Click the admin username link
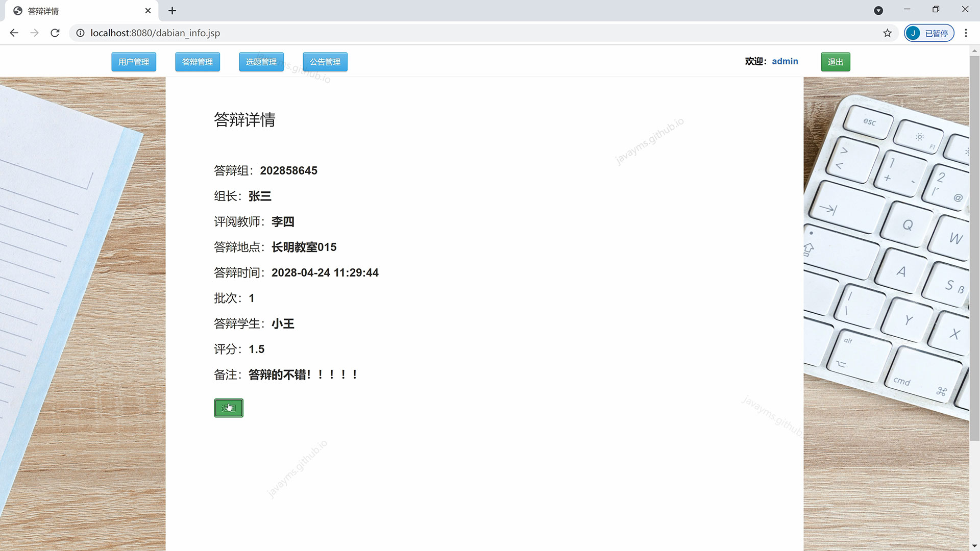Image resolution: width=980 pixels, height=551 pixels. click(x=785, y=61)
